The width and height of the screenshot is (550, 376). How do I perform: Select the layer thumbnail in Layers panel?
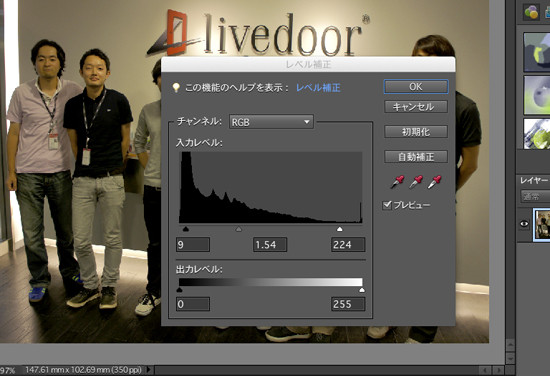pos(542,224)
